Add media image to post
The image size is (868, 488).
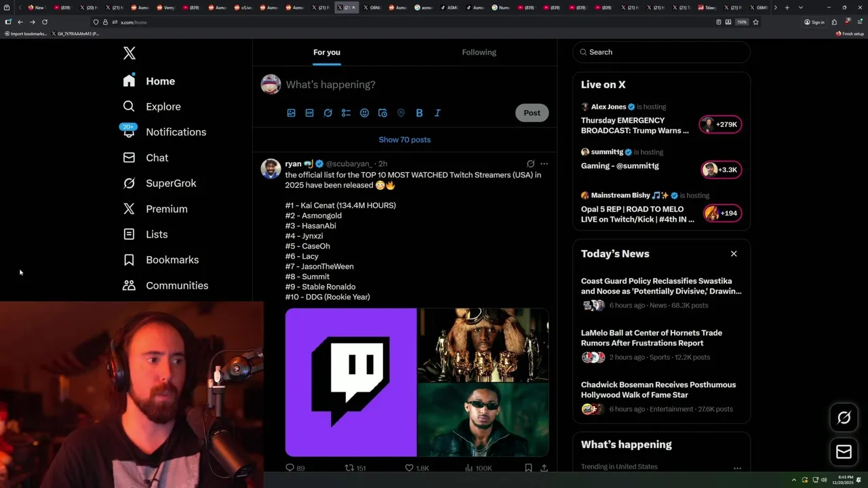[x=291, y=113]
